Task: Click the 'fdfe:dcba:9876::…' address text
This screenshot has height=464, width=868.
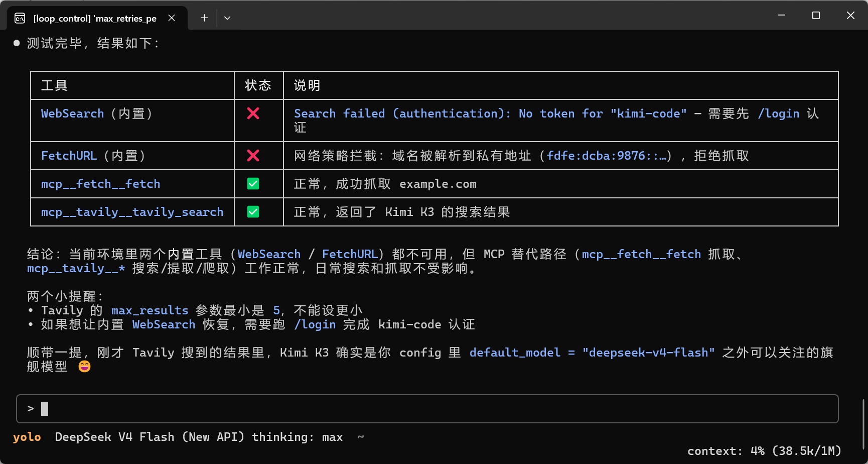Action: [606, 156]
